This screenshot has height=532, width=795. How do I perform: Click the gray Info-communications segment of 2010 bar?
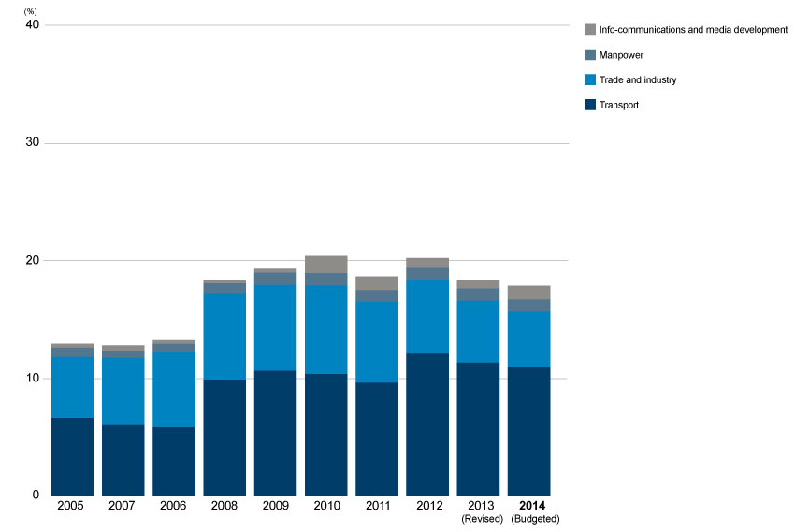[x=326, y=265]
